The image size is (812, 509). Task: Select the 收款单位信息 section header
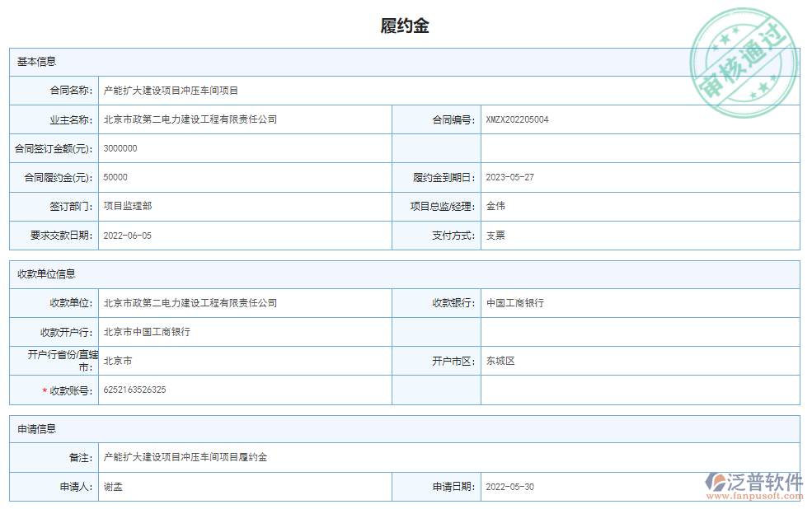47,274
